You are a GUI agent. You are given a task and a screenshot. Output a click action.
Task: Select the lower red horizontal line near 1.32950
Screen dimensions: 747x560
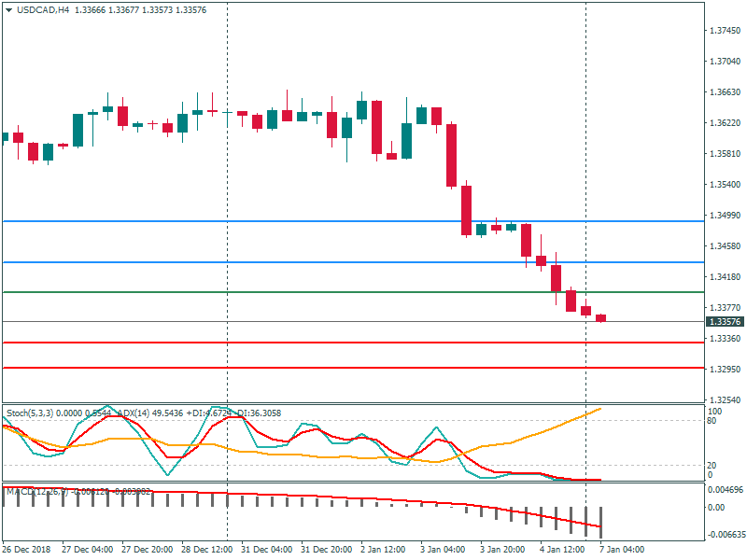[x=353, y=368]
